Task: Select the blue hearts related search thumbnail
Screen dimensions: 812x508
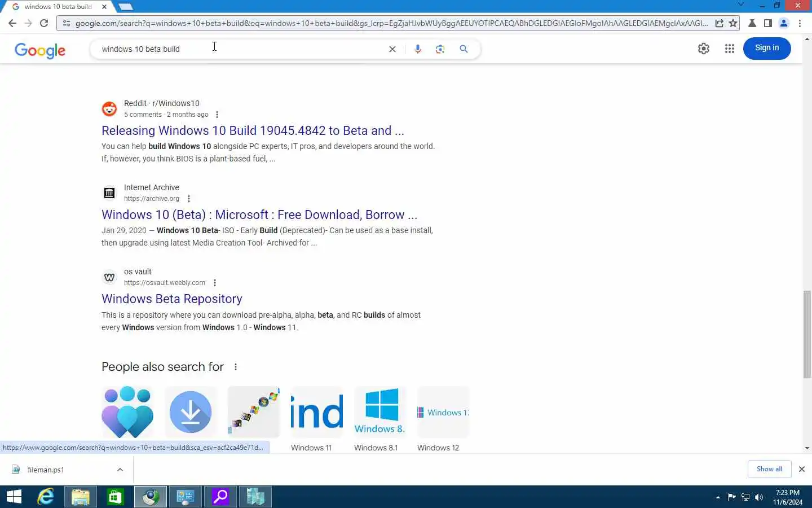Action: (127, 413)
